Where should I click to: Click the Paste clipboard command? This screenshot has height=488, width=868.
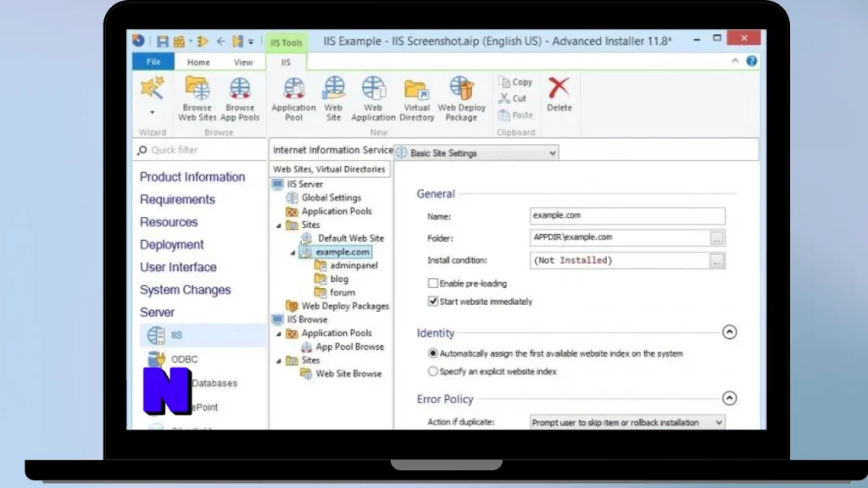click(515, 115)
